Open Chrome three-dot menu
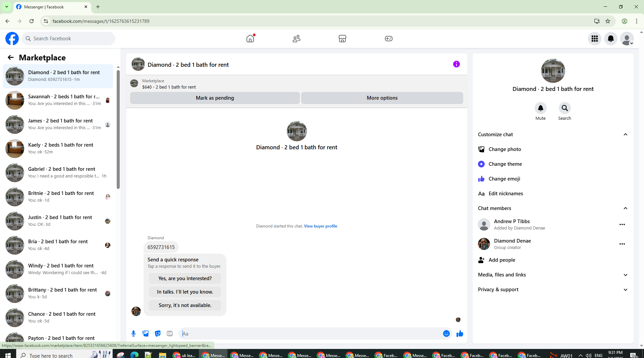 636,21
